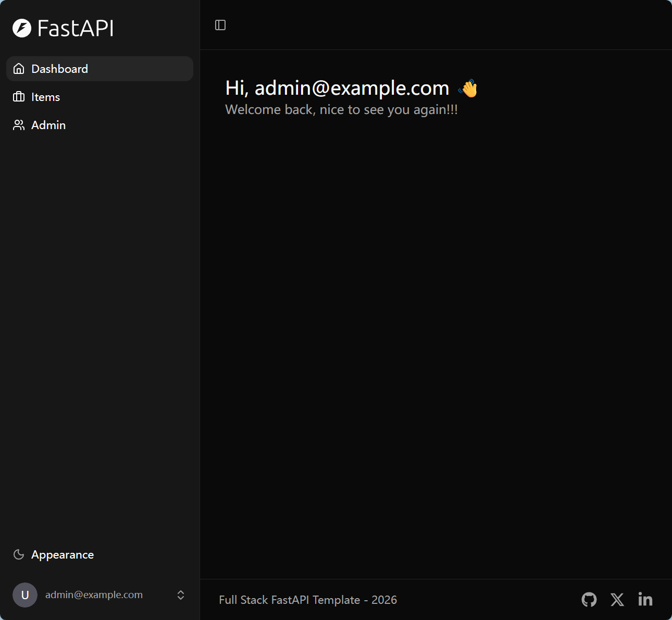Click the Items briefcase icon
672x620 pixels.
19,97
